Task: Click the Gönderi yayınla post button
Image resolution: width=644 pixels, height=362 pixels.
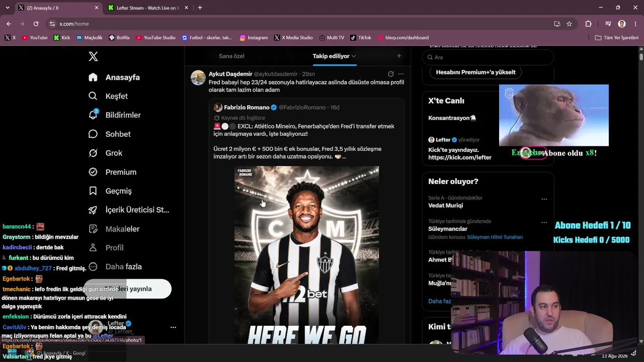Action: 128,289
